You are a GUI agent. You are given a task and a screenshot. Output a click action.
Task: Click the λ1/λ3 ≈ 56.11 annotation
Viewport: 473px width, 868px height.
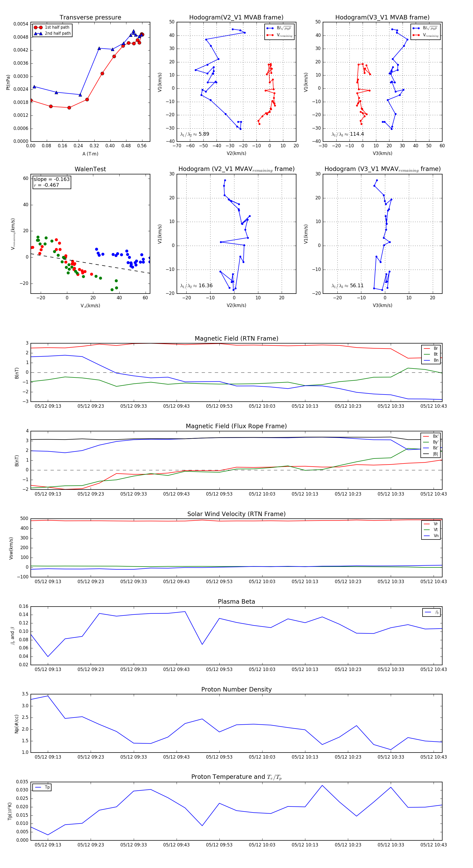coord(347,286)
